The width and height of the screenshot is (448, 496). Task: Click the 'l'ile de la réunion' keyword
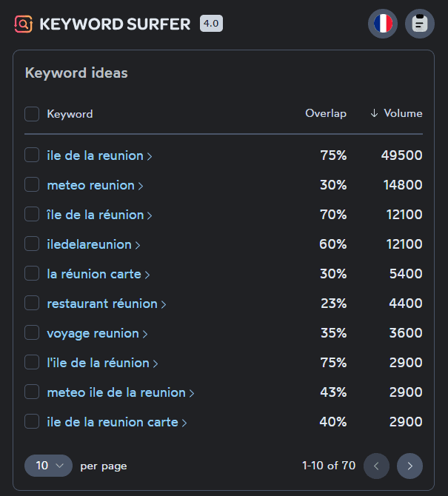98,363
